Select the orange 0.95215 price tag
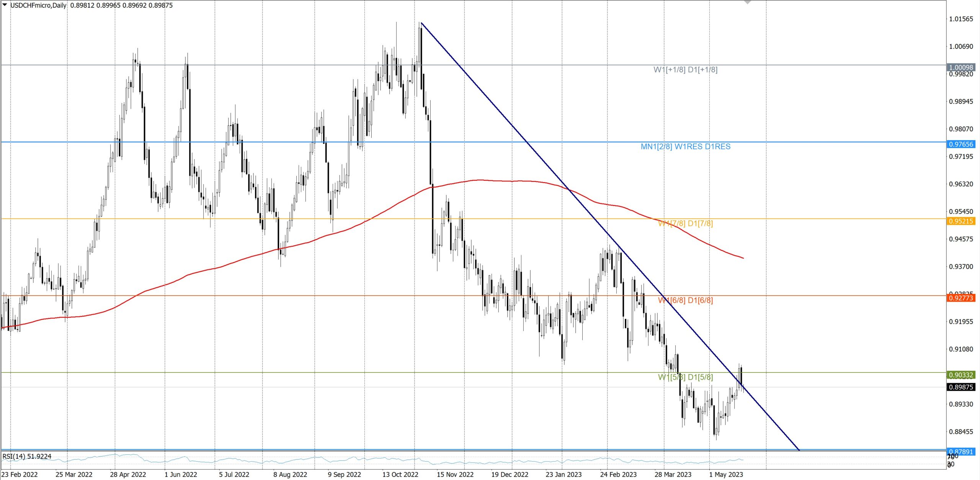The width and height of the screenshot is (980, 480). pos(960,221)
